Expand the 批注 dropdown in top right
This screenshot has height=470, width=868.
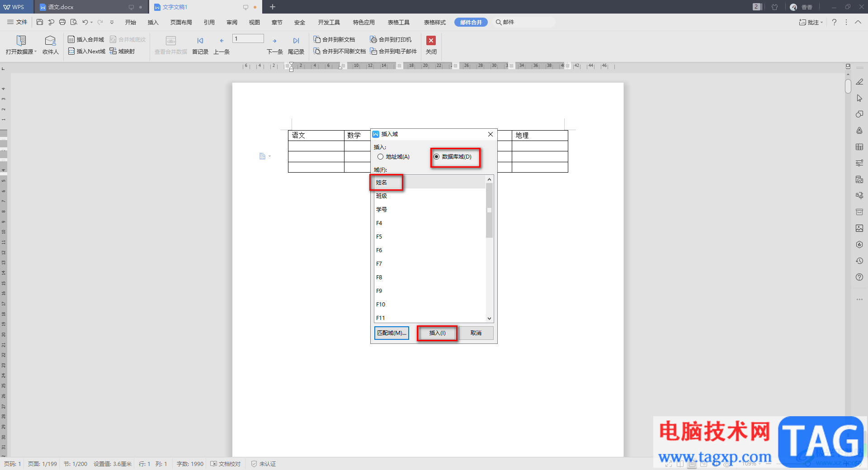(x=822, y=22)
